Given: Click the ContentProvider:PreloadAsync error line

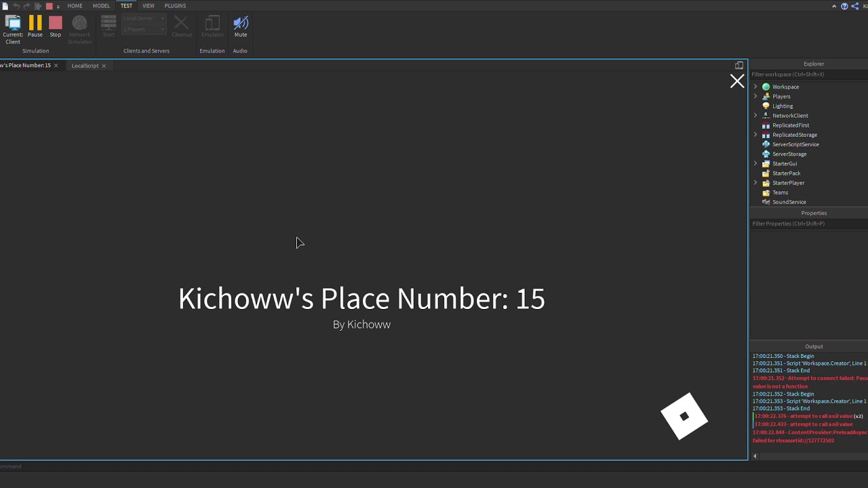Looking at the screenshot, I should 810,436.
